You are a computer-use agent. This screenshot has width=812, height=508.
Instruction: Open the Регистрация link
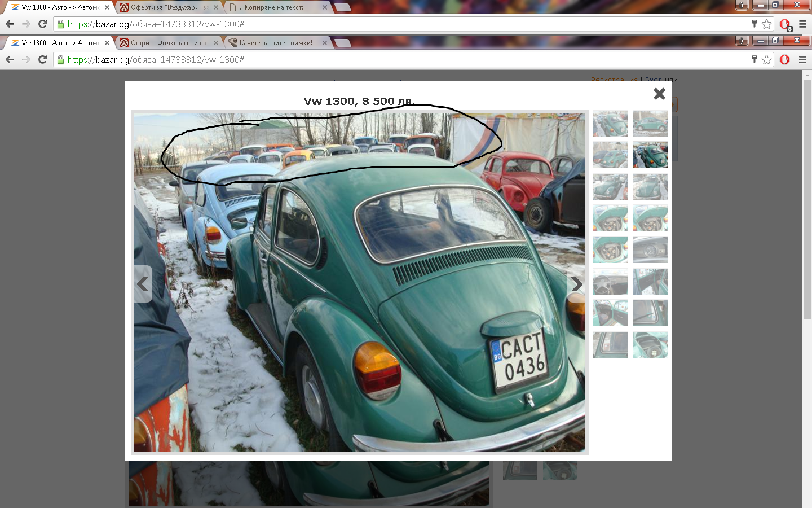pos(614,80)
